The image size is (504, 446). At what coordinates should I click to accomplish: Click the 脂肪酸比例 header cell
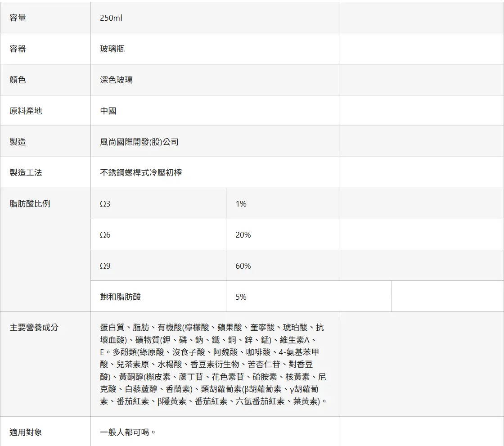(x=45, y=250)
